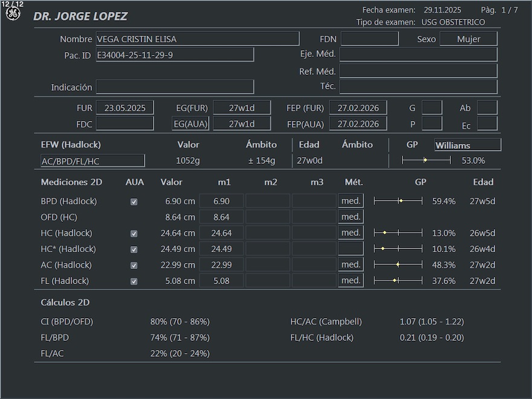Click the BPD growth percentile bar

pyautogui.click(x=398, y=201)
